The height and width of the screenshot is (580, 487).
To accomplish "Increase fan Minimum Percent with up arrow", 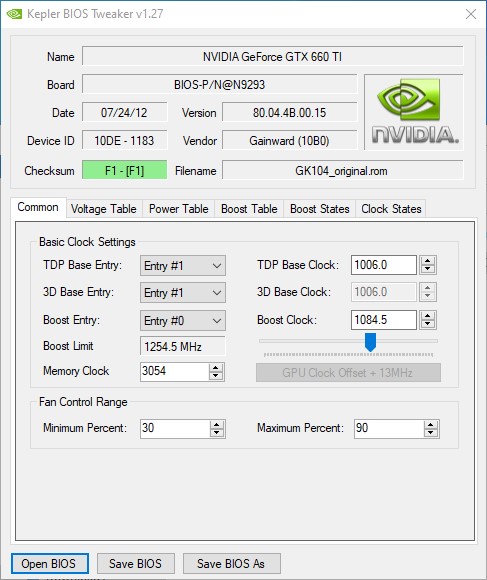I will 217,425.
